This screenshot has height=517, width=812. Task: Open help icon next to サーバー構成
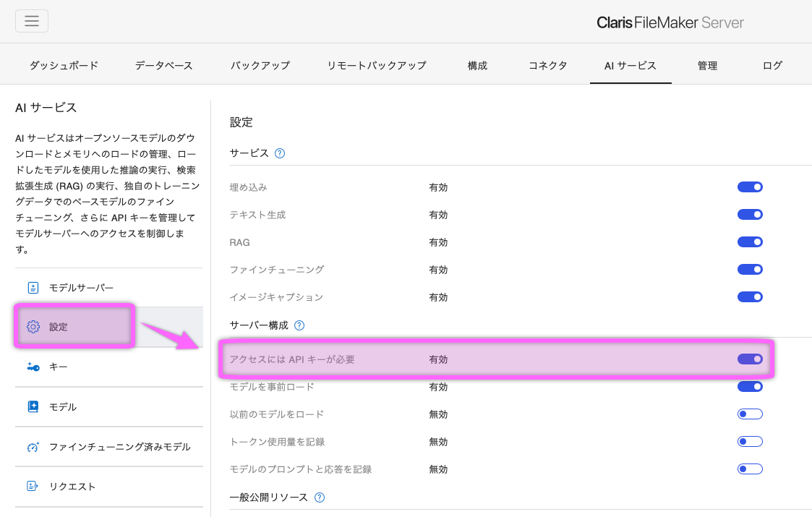point(299,325)
